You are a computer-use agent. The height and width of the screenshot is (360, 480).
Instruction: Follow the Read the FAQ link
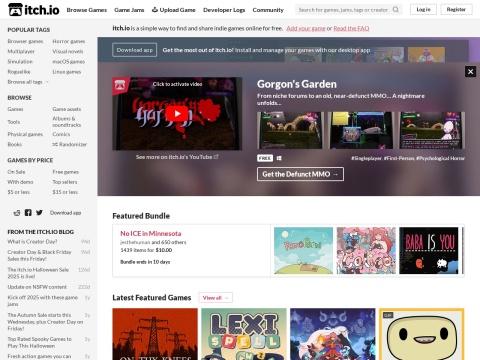point(351,28)
